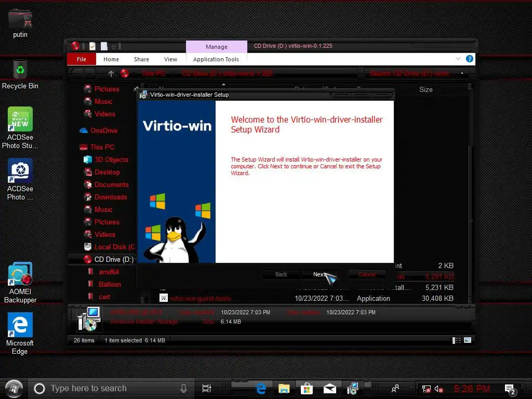
Task: Click Next in Virtio-win setup wizard
Action: click(320, 274)
